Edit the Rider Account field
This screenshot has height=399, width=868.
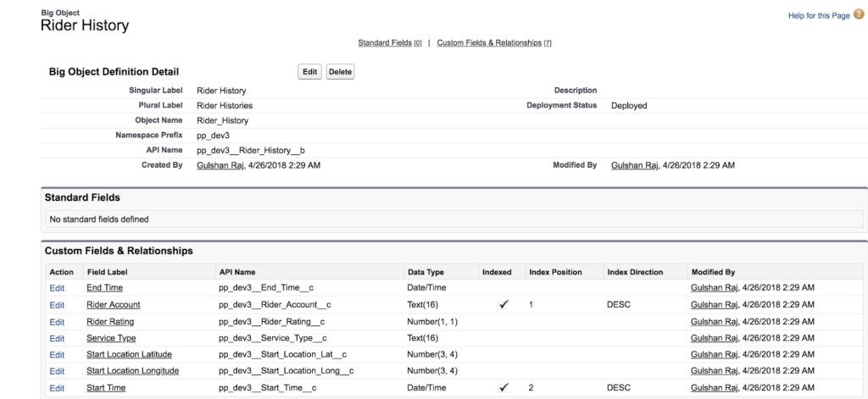pos(57,305)
